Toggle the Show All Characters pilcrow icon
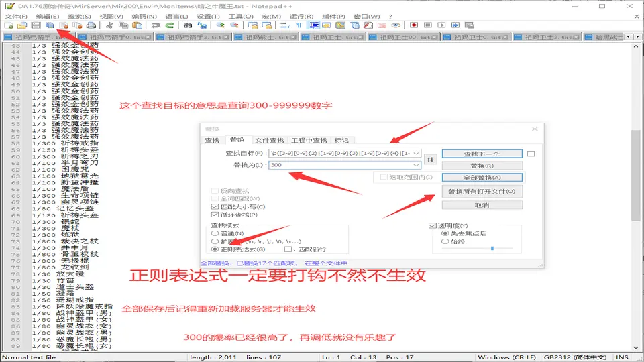This screenshot has height=362, width=644. click(x=299, y=25)
